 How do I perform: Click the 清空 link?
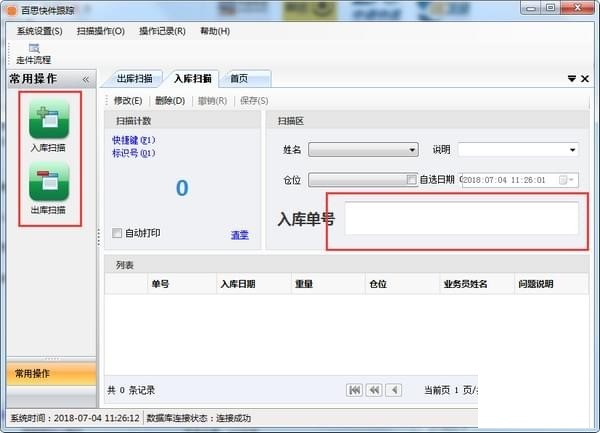(x=240, y=235)
